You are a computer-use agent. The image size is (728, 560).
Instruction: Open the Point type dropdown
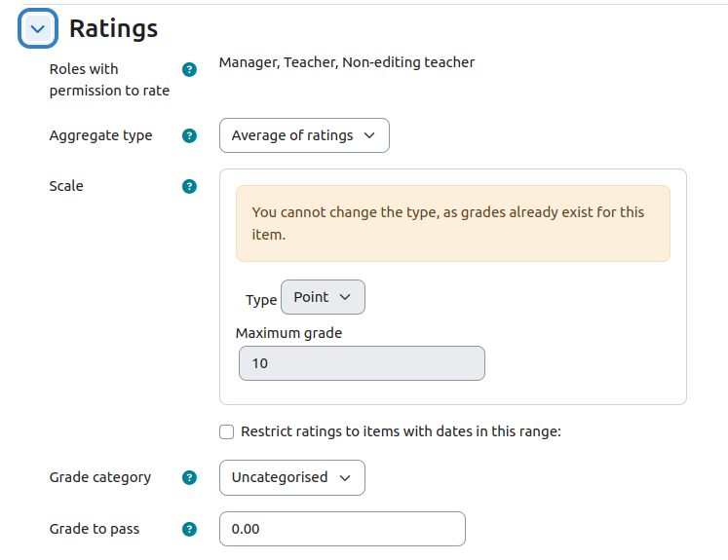tap(323, 297)
